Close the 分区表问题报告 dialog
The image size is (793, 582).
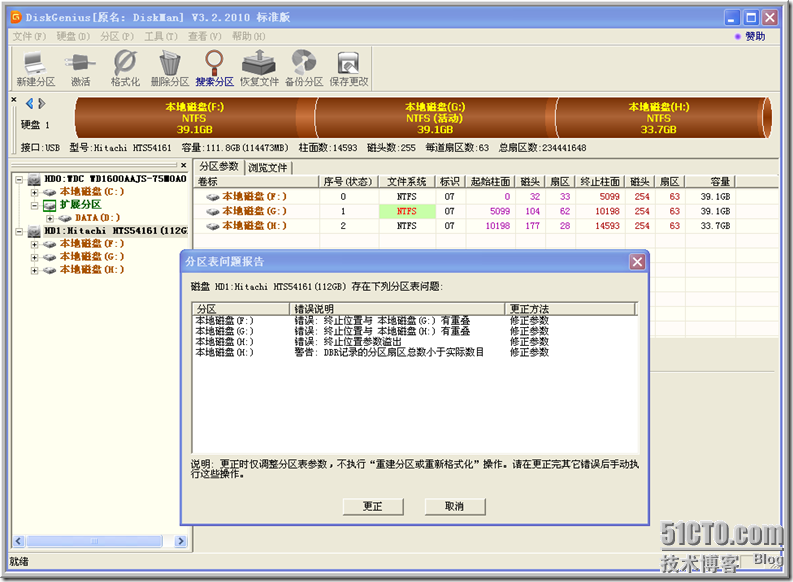[x=637, y=262]
